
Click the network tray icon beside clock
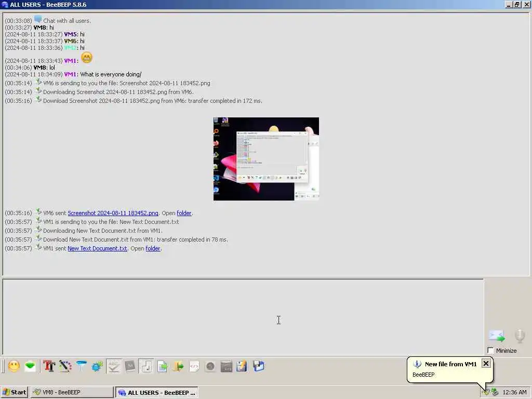(495, 392)
